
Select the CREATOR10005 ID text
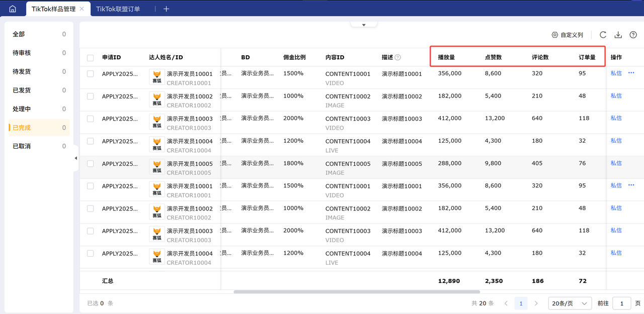click(189, 173)
